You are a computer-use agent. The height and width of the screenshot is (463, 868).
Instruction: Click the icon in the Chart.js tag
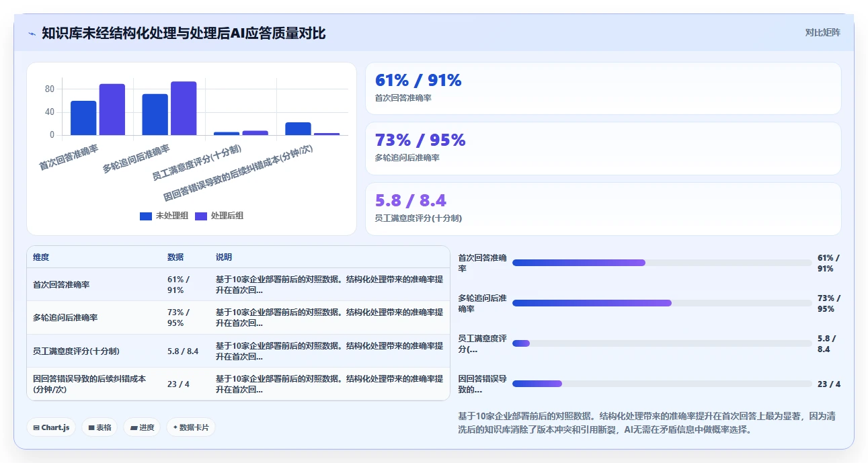click(36, 427)
